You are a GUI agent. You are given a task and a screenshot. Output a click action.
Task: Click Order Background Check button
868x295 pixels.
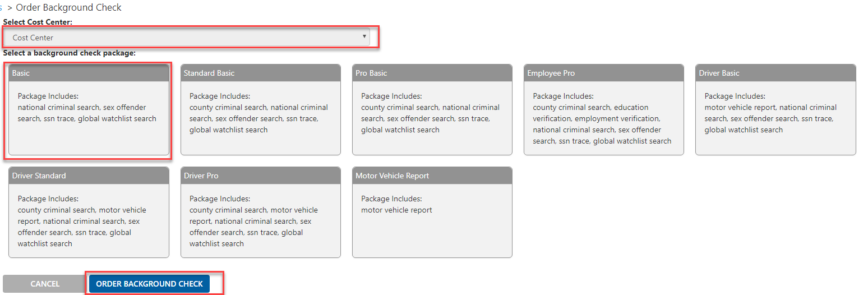pos(149,284)
